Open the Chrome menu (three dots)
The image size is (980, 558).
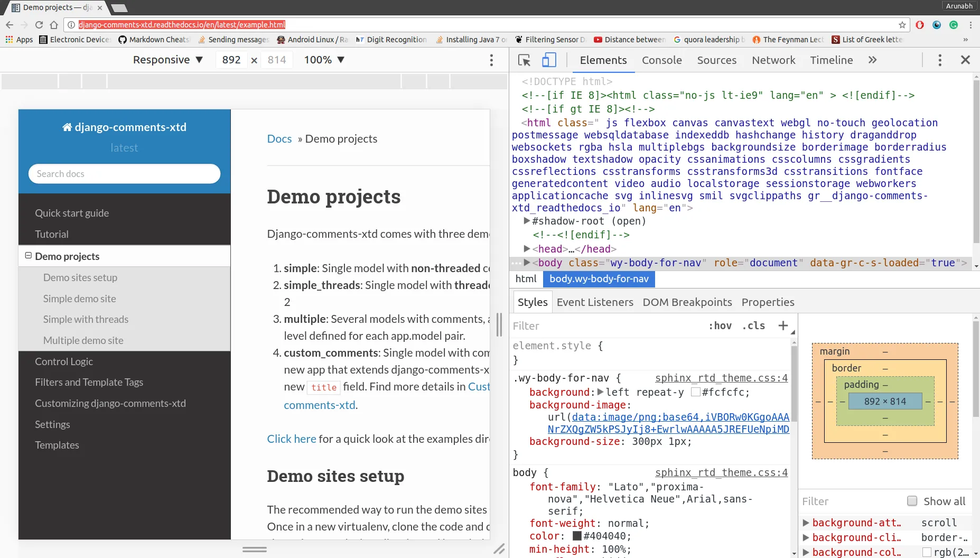tap(970, 25)
